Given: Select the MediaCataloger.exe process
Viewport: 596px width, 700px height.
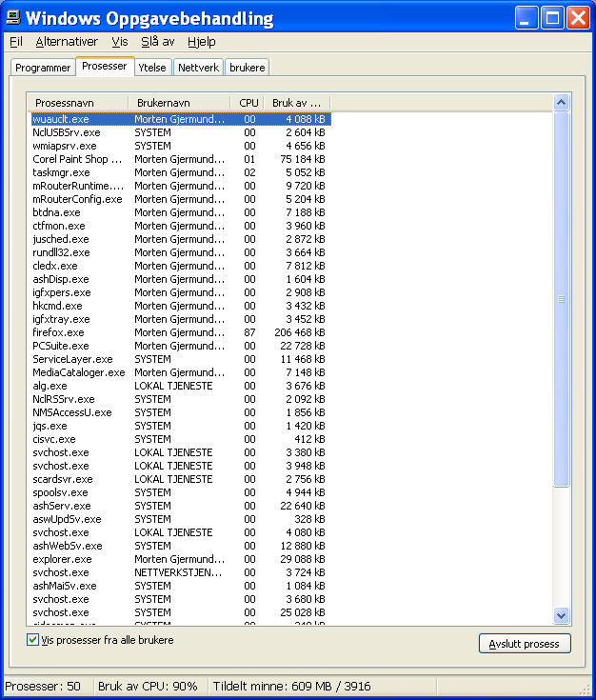Looking at the screenshot, I should (x=181, y=372).
